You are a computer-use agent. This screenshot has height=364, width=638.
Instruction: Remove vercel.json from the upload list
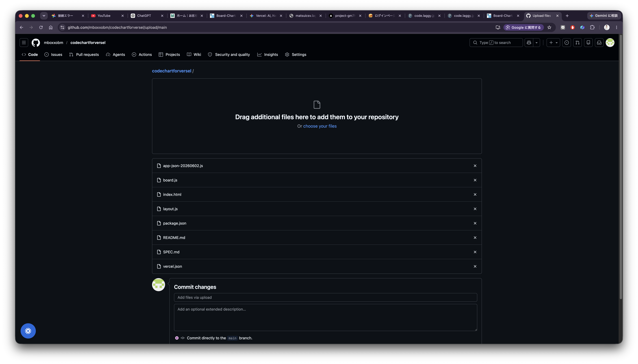click(475, 266)
